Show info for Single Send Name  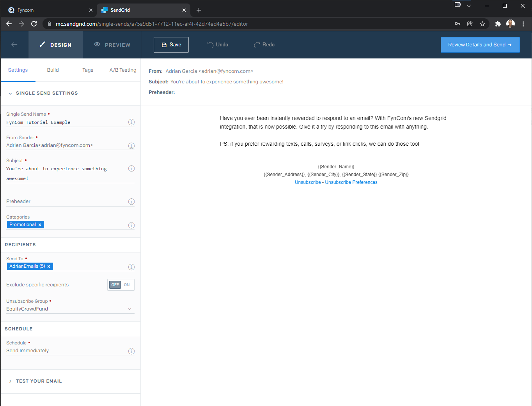pyautogui.click(x=131, y=122)
